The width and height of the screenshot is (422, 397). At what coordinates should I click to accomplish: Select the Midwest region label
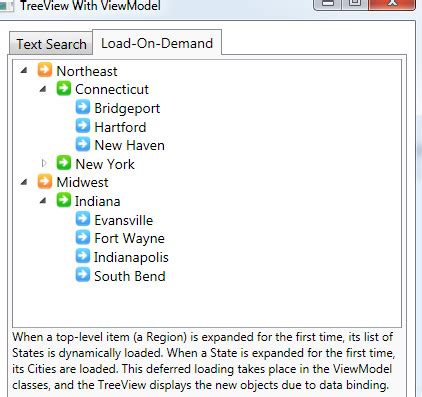(x=82, y=182)
